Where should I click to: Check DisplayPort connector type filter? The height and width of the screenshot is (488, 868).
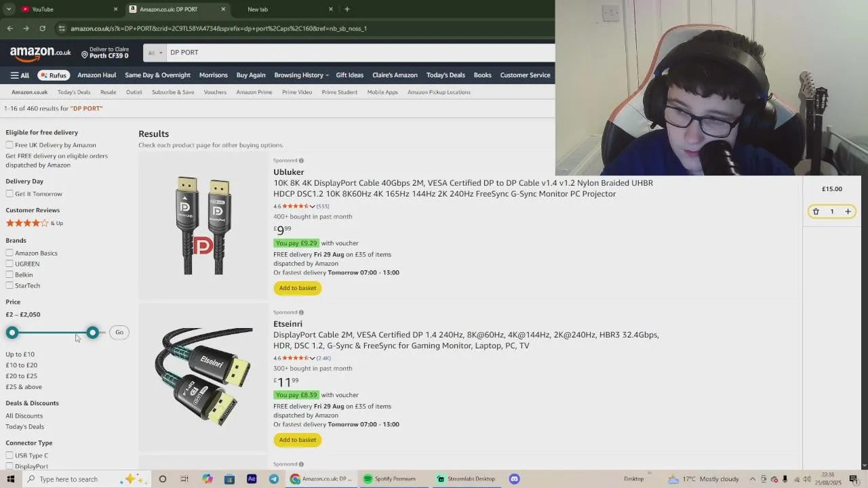click(x=9, y=466)
